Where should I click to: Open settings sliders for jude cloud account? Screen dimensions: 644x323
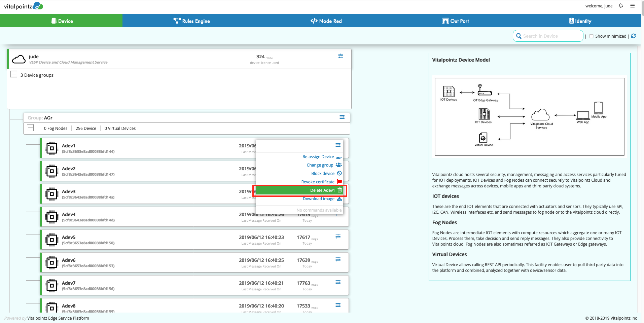pyautogui.click(x=341, y=56)
